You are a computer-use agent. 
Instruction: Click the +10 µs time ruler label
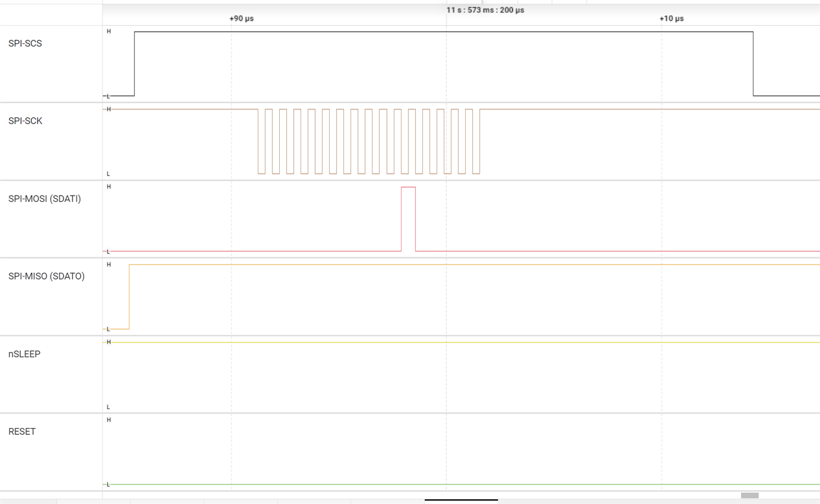[x=672, y=18]
